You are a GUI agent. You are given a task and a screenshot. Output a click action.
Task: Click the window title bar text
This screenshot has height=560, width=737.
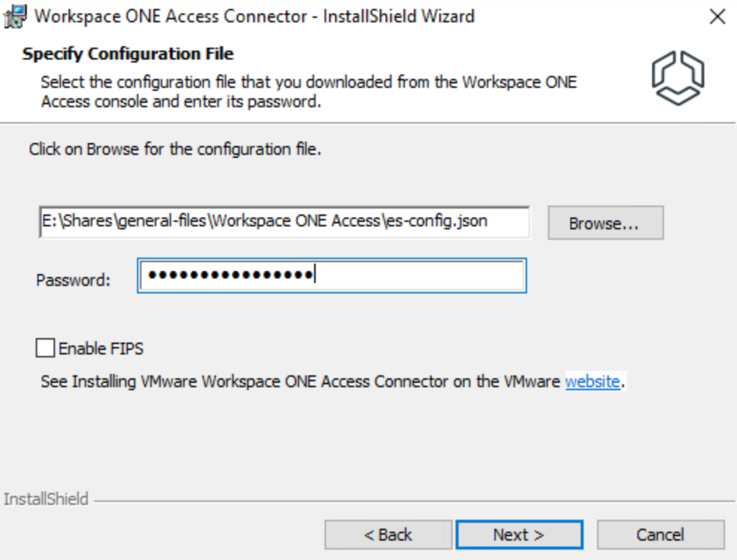[x=253, y=16]
